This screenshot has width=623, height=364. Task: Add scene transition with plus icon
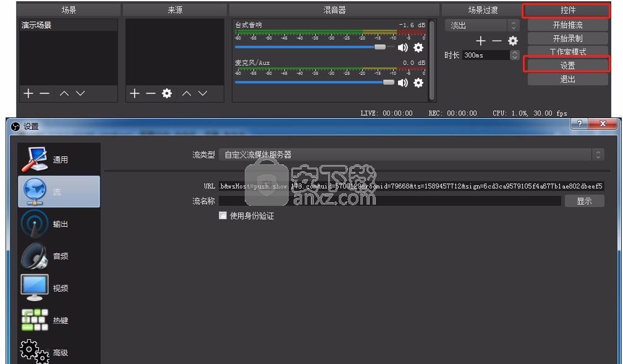(x=481, y=41)
